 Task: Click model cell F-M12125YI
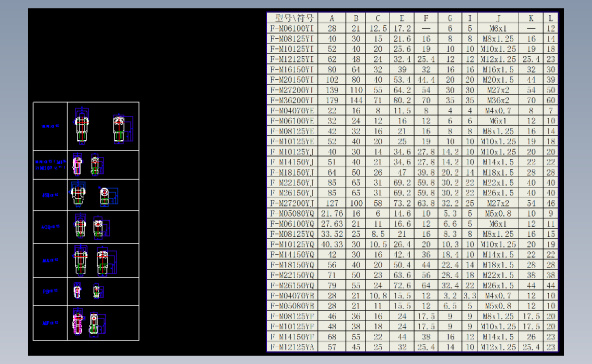tap(293, 59)
